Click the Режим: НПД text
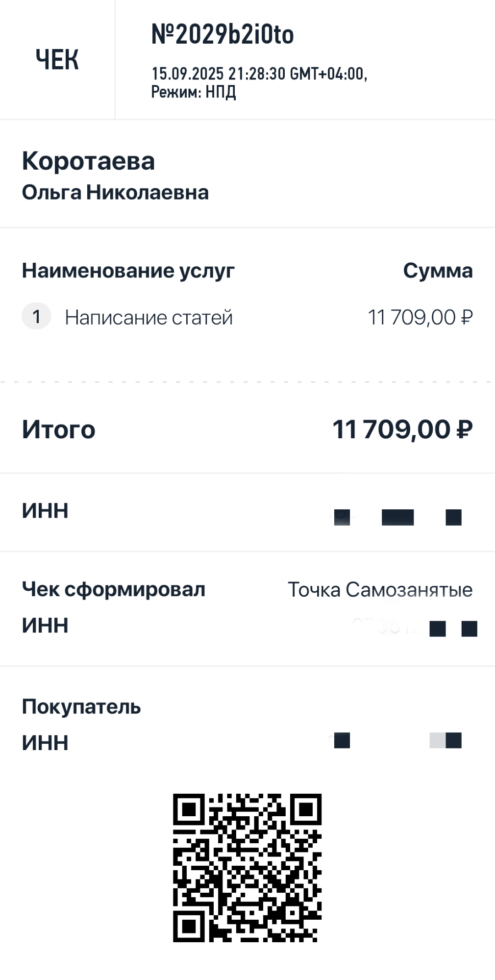 tap(193, 92)
